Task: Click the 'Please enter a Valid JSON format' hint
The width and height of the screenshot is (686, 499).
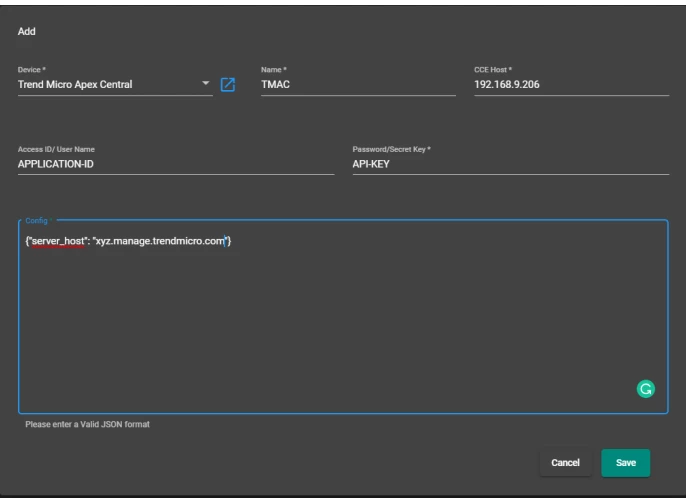Action: tap(88, 424)
